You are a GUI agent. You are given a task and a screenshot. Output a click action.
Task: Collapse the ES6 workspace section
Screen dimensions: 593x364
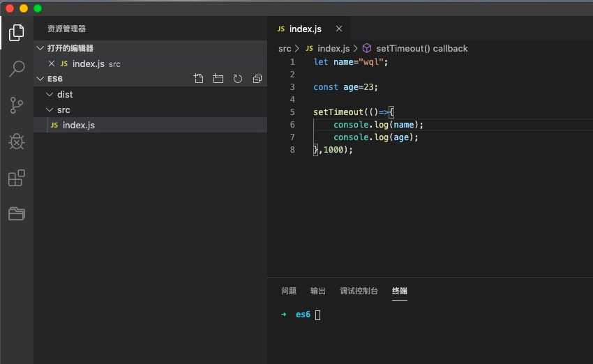40,79
